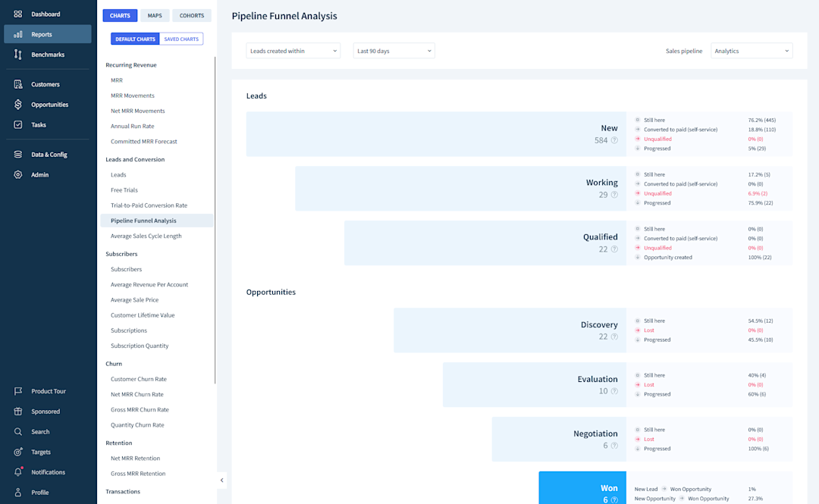The width and height of the screenshot is (819, 504).
Task: Open the Targets icon
Action: pos(17,452)
